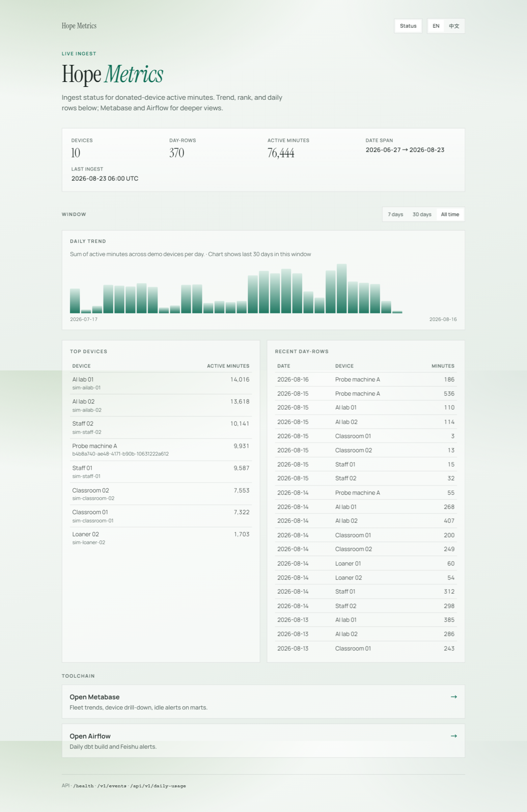Screen dimensions: 527x812
Task: Click the 76,444 active minutes value
Action: click(281, 153)
